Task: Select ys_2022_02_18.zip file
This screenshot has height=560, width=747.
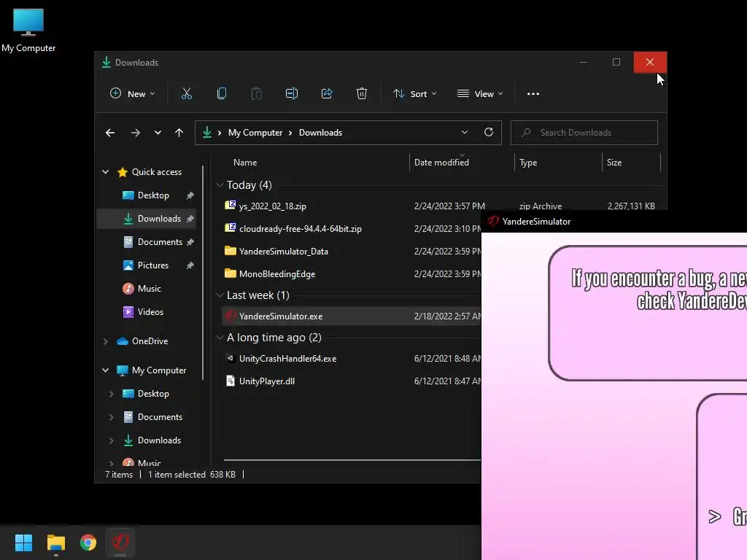Action: 273,206
